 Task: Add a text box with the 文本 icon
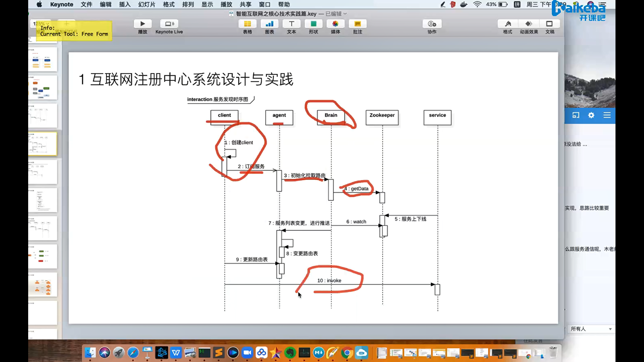pyautogui.click(x=291, y=24)
